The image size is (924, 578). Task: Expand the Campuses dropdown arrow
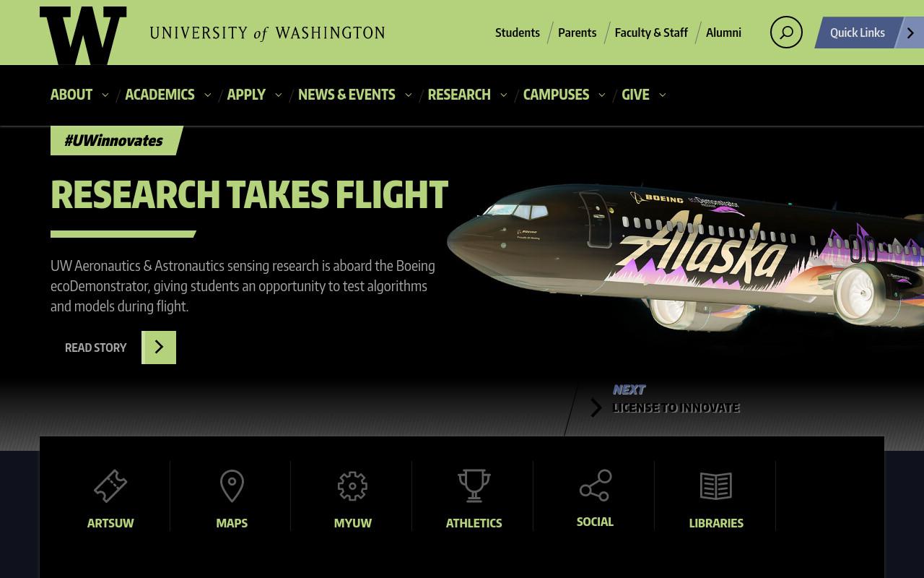point(602,95)
